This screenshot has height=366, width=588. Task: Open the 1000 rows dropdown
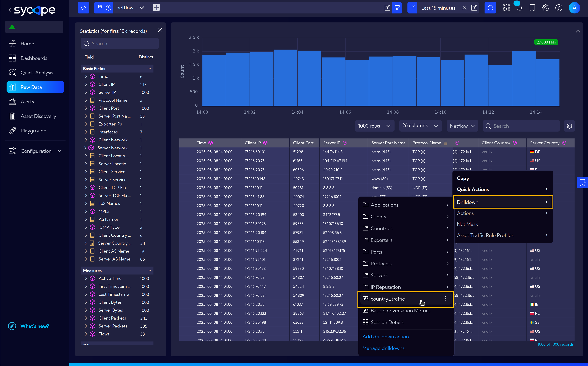coord(375,126)
